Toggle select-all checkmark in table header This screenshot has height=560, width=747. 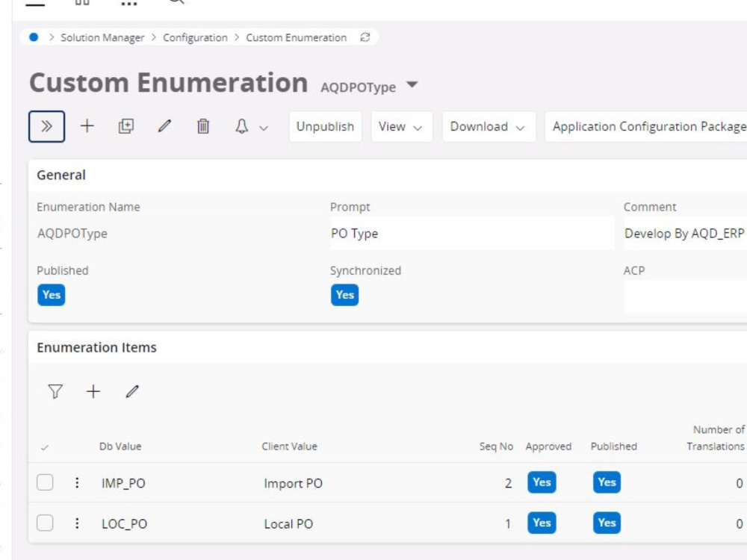[x=45, y=447]
